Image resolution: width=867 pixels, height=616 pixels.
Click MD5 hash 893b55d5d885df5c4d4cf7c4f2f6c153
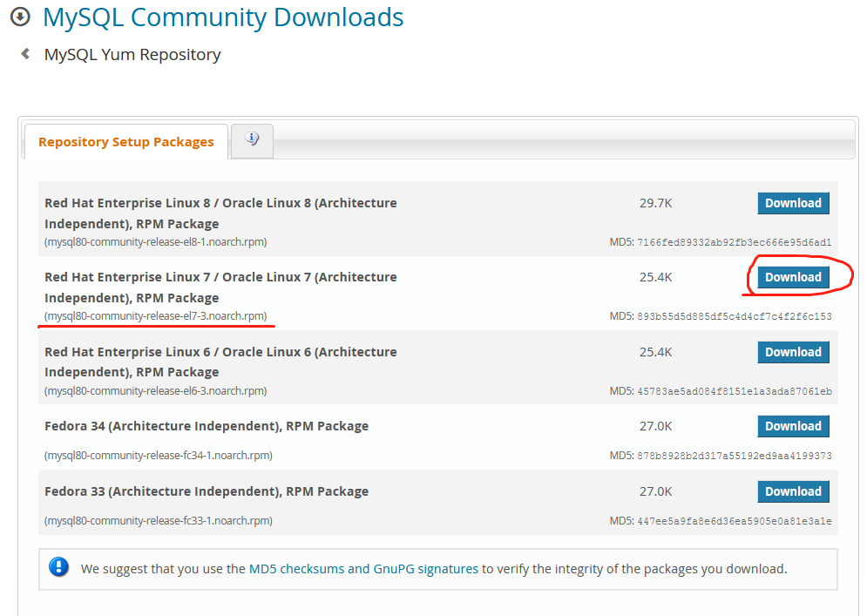point(735,316)
